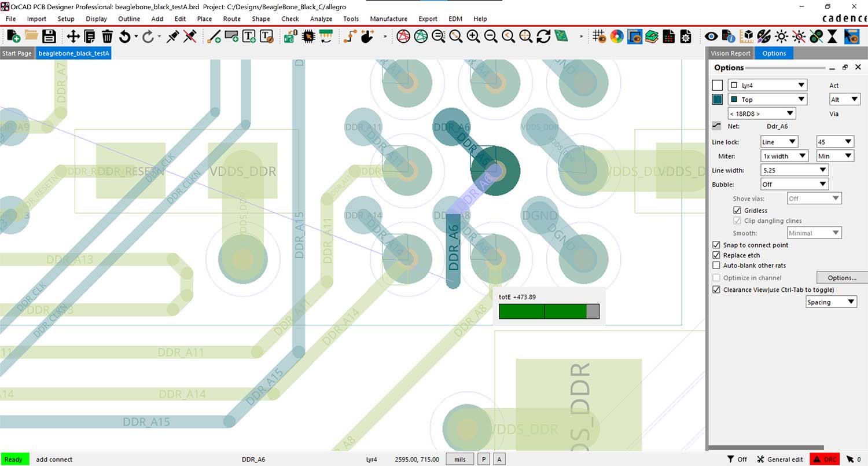Select the Add Line tool
This screenshot has height=466, width=868.
(x=214, y=36)
